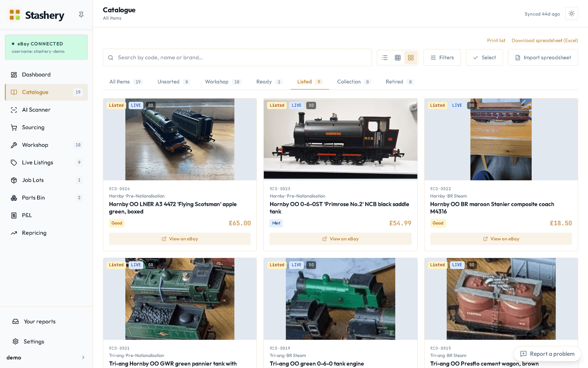Click the Stashery logo icon
Screen dimensions: 588x368
(x=15, y=15)
